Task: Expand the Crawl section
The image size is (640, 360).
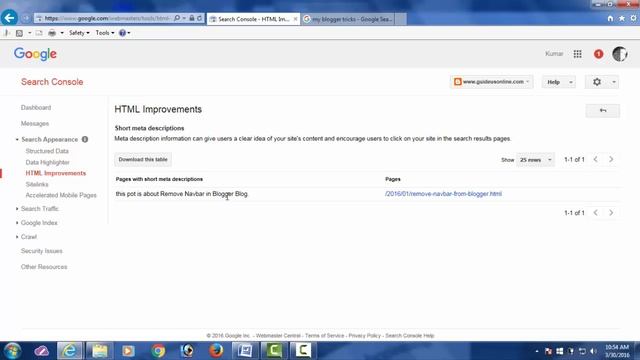Action: [x=29, y=237]
